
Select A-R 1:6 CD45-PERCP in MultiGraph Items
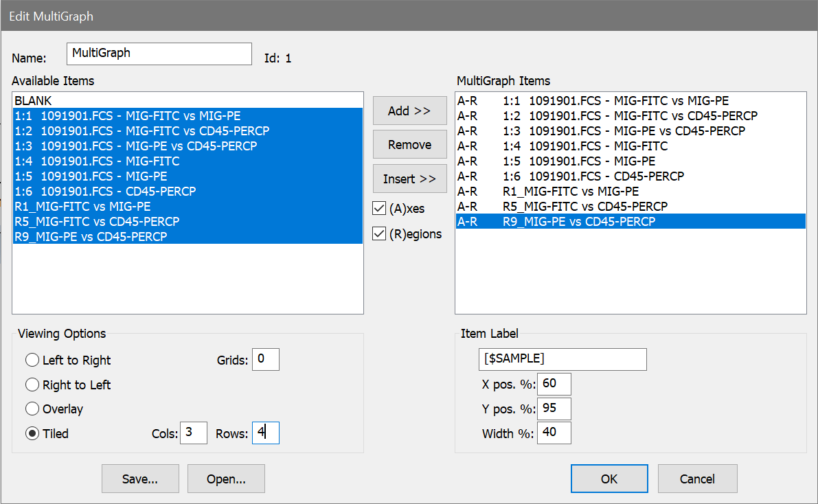(630, 176)
